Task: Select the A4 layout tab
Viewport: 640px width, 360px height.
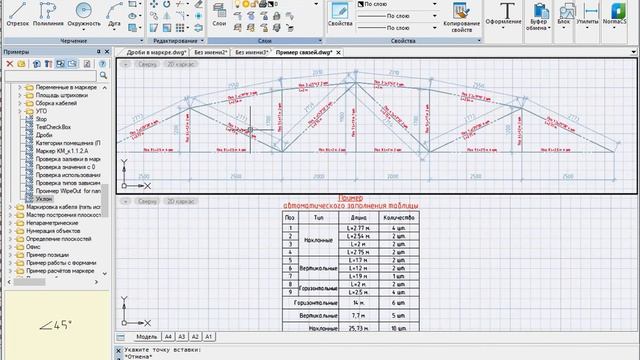Action: tap(168, 337)
